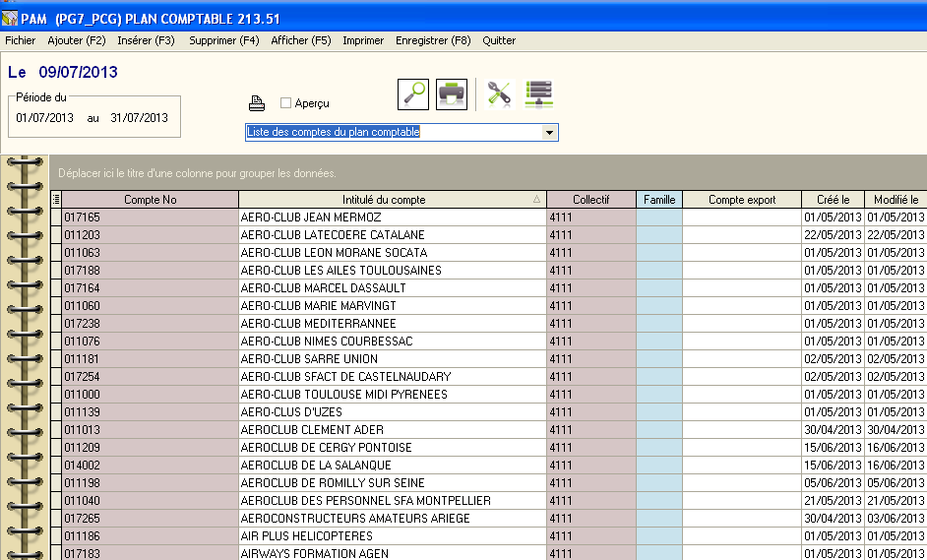Click the PAM application icon in title bar
The height and width of the screenshot is (560, 927).
(x=10, y=18)
